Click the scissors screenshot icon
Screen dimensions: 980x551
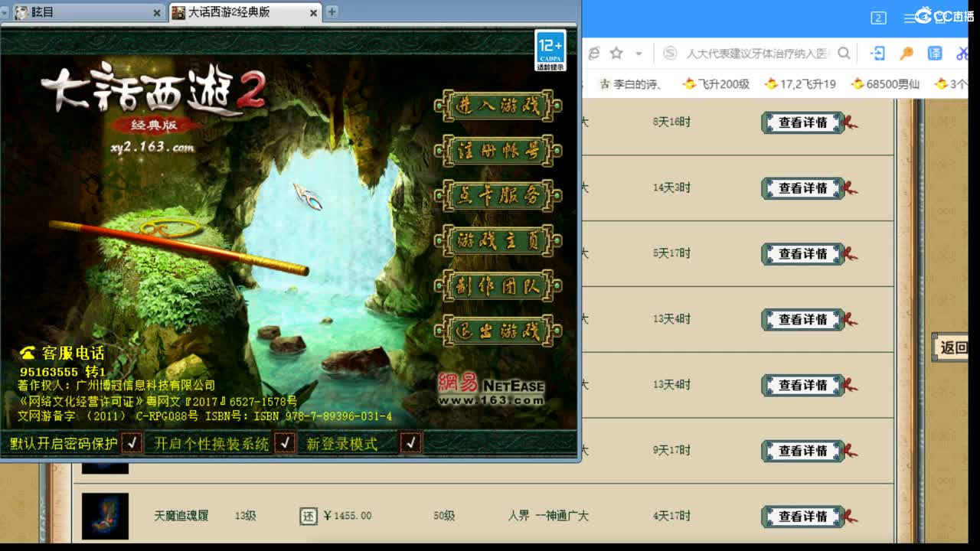[x=963, y=53]
